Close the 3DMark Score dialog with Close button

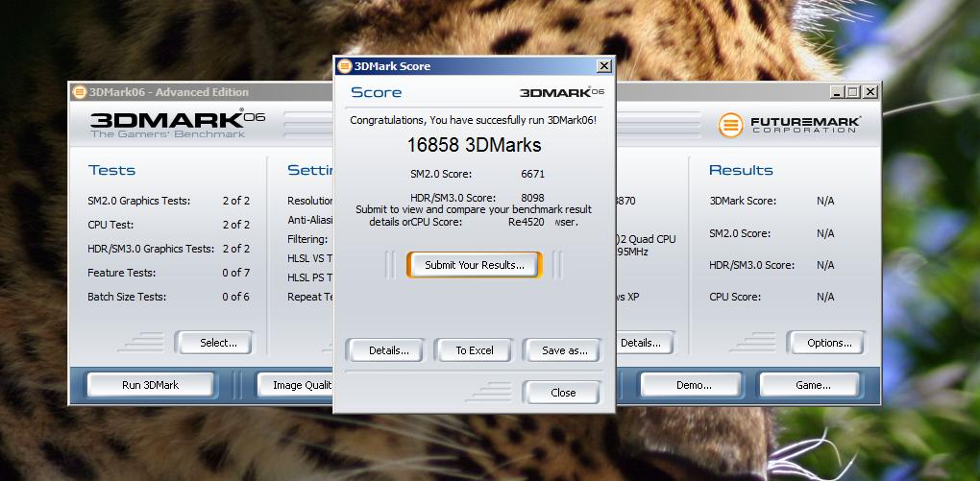(x=563, y=393)
